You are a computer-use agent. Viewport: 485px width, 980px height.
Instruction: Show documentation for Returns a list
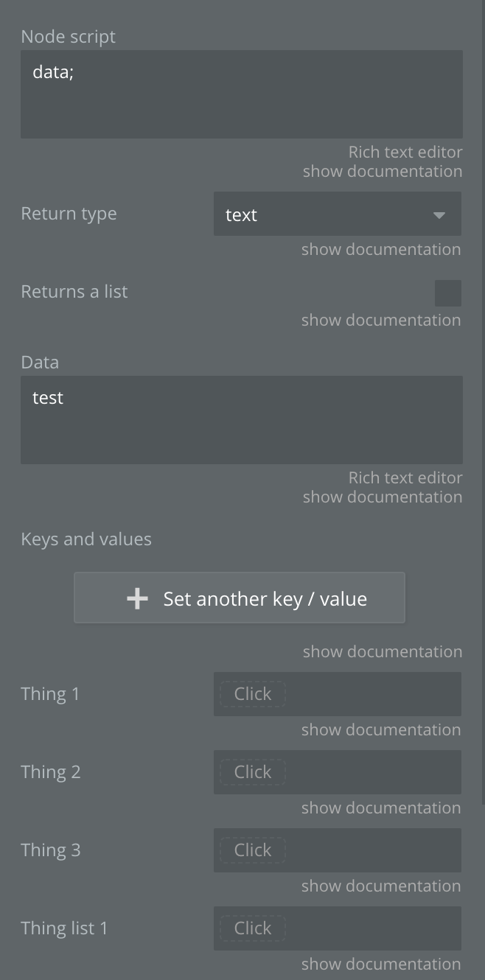pos(381,320)
